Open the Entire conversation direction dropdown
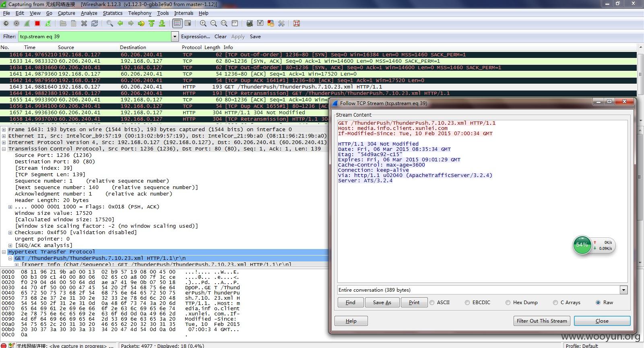The image size is (644, 348). point(623,290)
